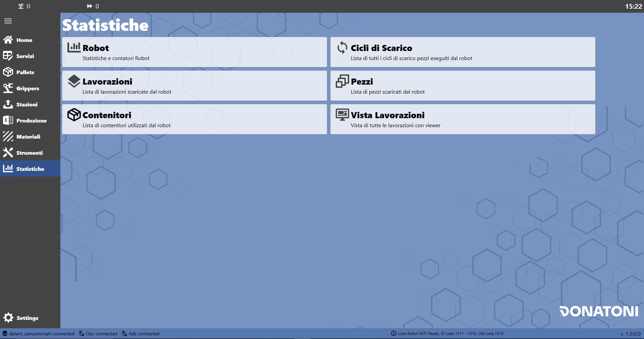The height and width of the screenshot is (339, 644).
Task: Open the Settings label
Action: point(28,318)
